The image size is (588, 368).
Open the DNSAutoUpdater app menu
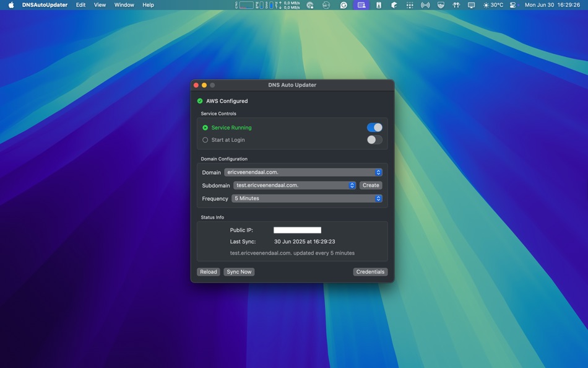(x=45, y=5)
